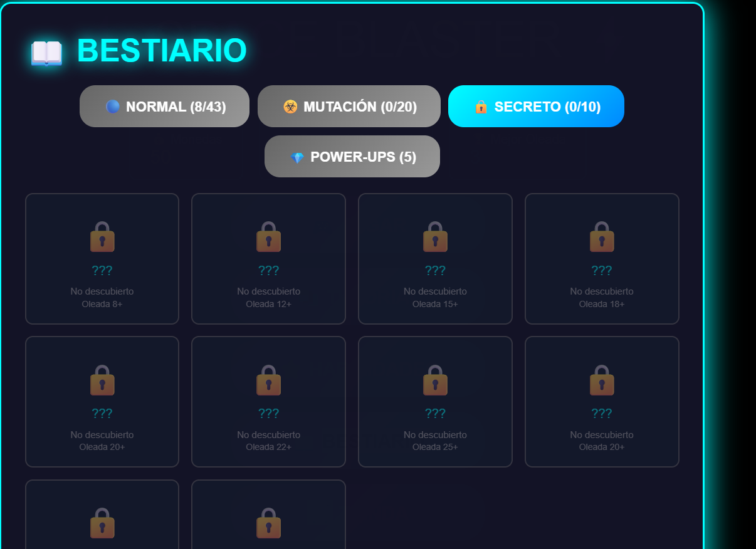
Task: Show the POWER-UPS (5) tab
Action: [x=352, y=157]
